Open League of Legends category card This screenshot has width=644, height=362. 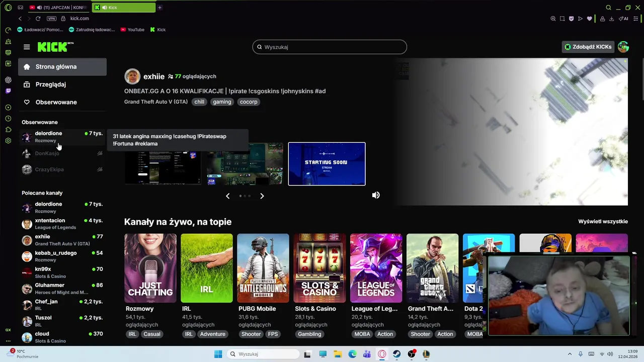(x=376, y=268)
